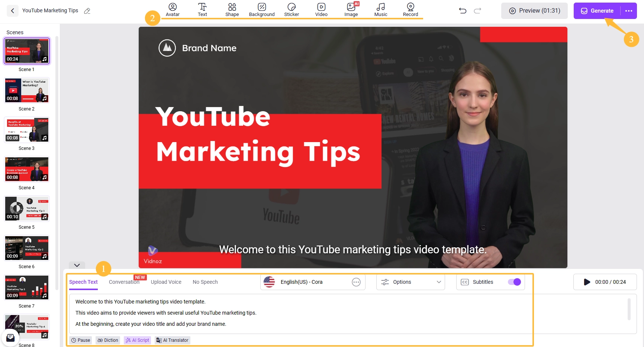Play the scene speech audio
644x347 pixels.
[x=587, y=282]
